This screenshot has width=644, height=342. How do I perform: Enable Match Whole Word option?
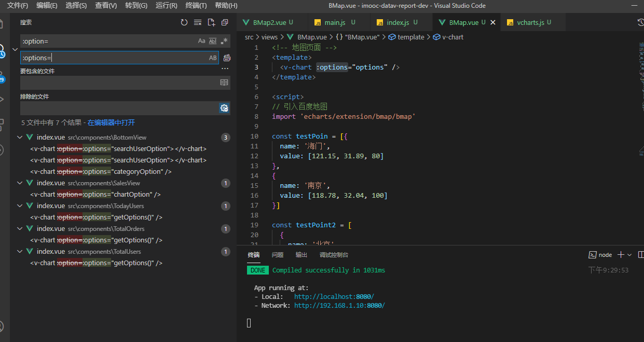(x=213, y=41)
